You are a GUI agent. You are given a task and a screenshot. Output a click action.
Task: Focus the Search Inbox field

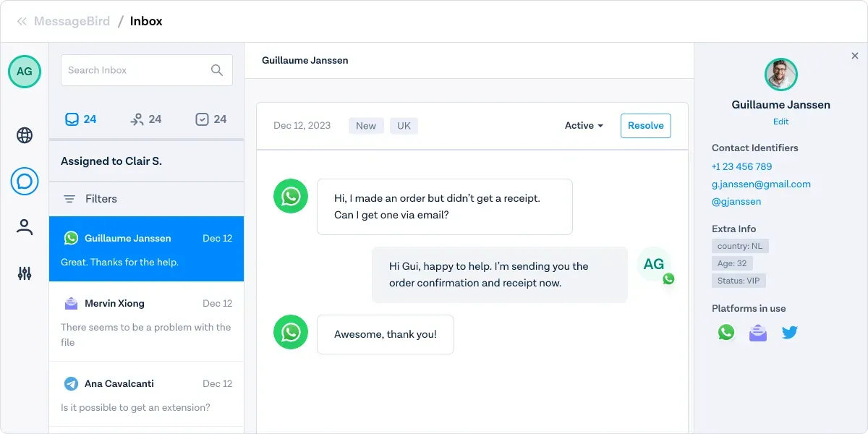tap(134, 70)
